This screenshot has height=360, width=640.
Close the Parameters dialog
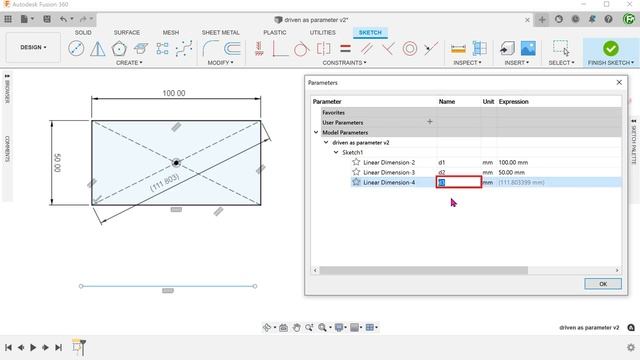[x=619, y=82]
